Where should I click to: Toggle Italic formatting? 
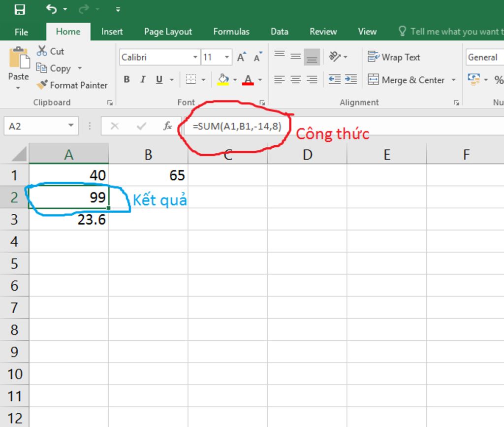tap(143, 79)
